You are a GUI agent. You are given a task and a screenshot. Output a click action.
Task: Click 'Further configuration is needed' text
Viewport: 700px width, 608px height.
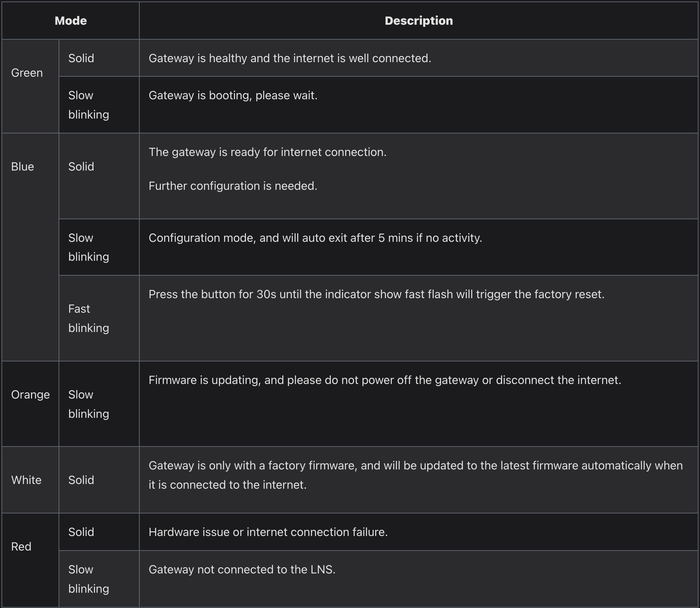pos(233,186)
